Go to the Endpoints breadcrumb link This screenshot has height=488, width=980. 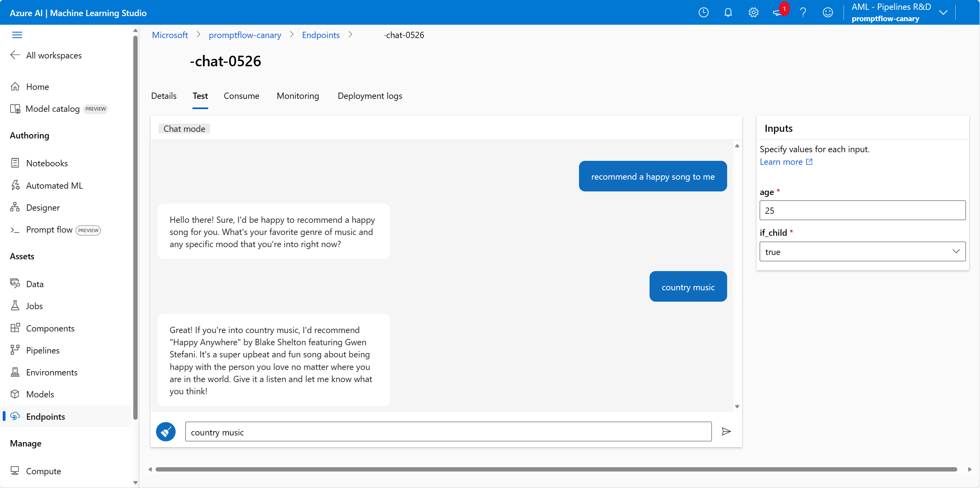321,35
